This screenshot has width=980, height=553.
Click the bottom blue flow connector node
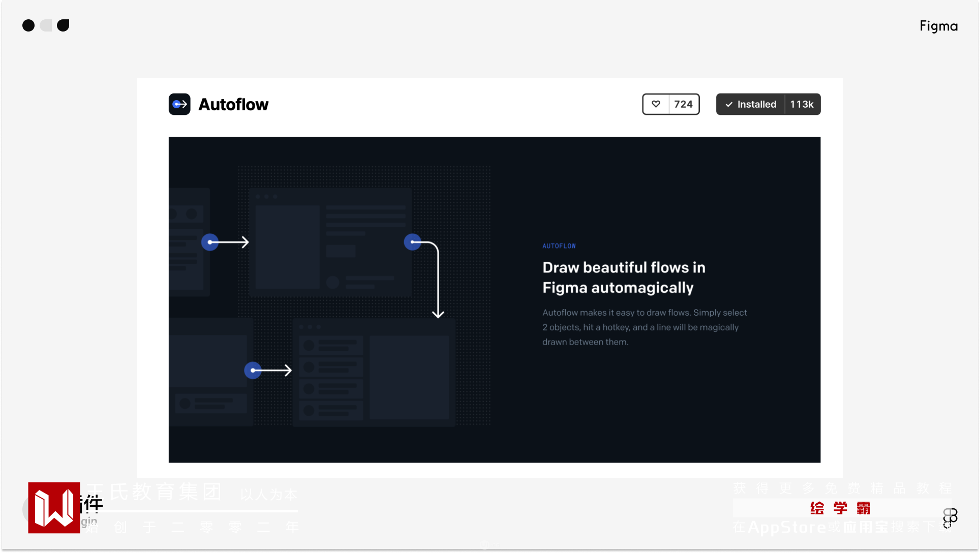(x=253, y=370)
